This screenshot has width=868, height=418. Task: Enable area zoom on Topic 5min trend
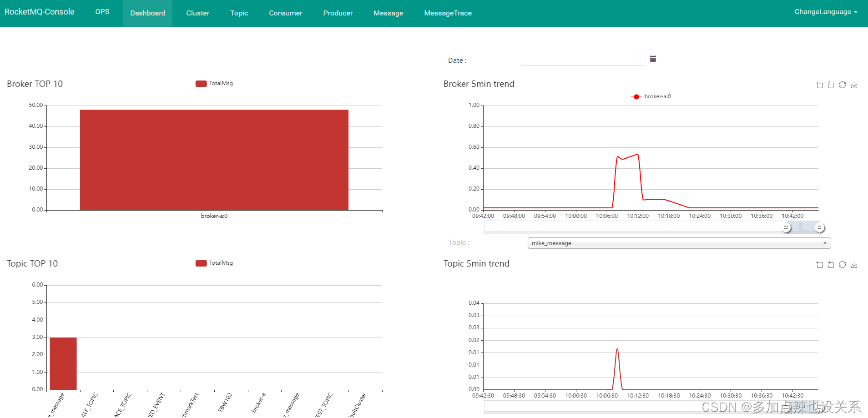tap(820, 265)
